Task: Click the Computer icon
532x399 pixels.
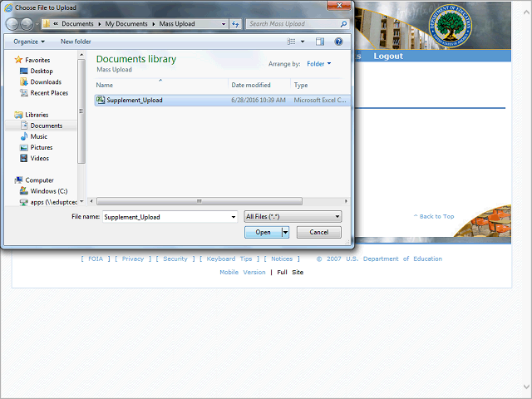Action: click(18, 180)
